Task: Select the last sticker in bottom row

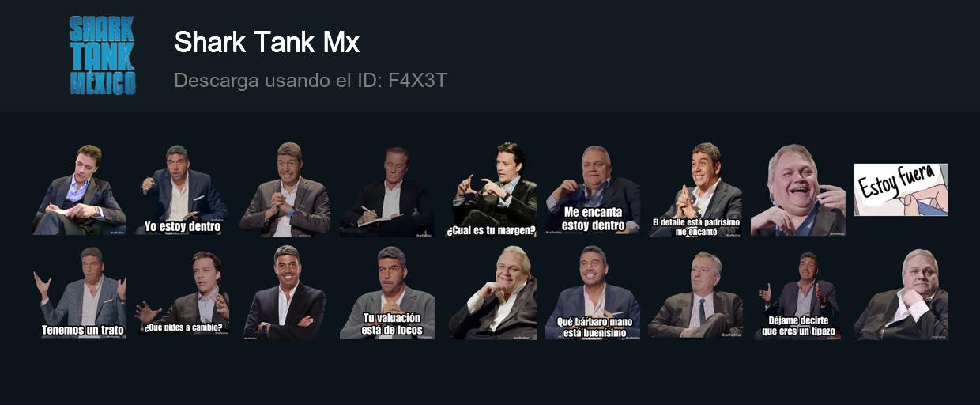Action: pyautogui.click(x=901, y=292)
